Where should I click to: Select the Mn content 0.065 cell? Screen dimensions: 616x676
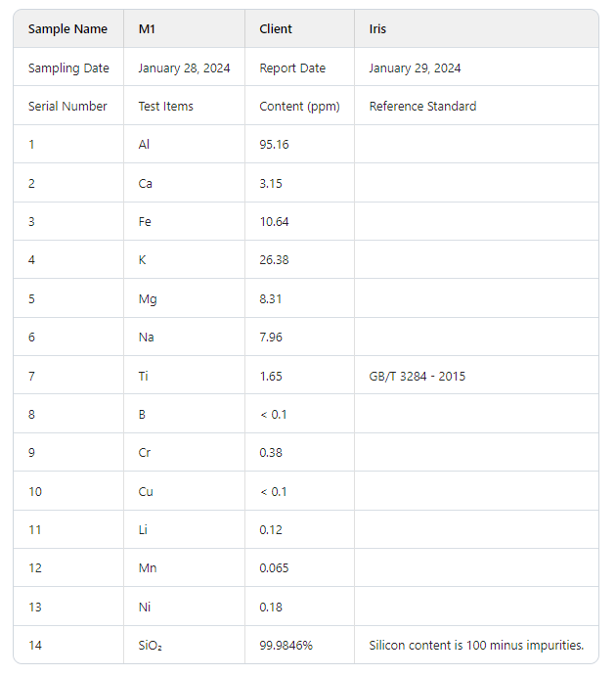point(299,567)
